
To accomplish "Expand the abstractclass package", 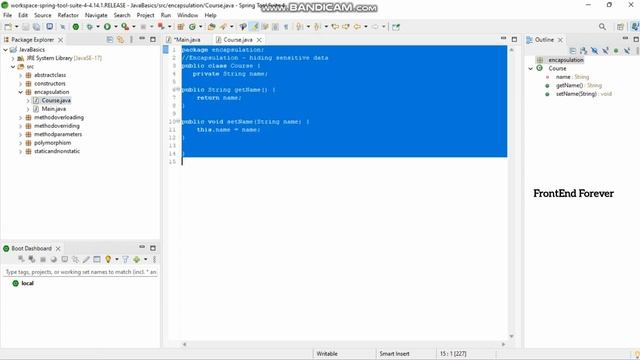I will (x=20, y=75).
